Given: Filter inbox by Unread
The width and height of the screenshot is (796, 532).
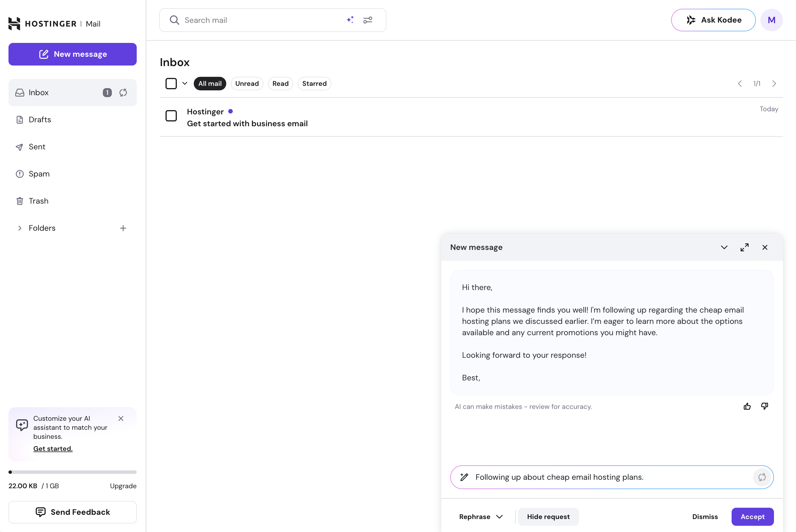Looking at the screenshot, I should [247, 84].
